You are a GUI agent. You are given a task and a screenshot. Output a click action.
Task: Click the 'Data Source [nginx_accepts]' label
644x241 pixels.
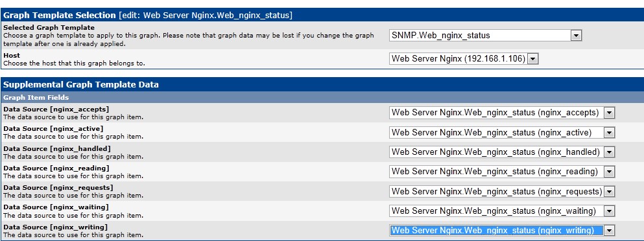[56, 109]
